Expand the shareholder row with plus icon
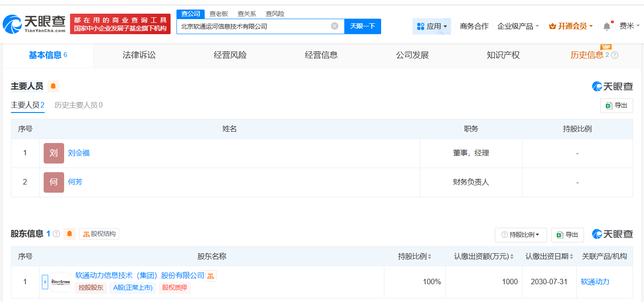 pos(45,282)
